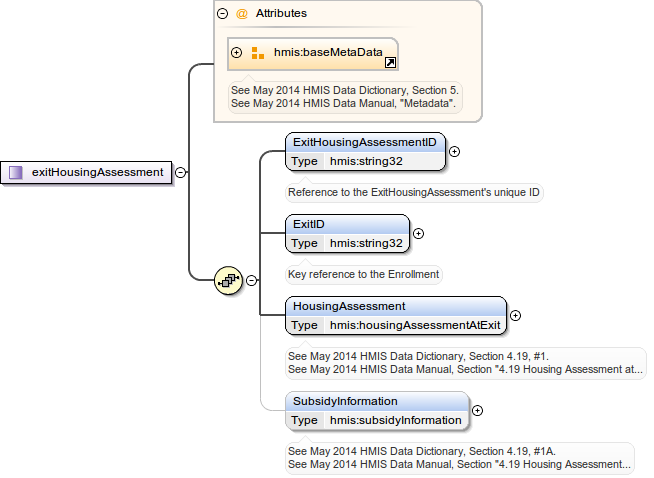This screenshot has height=478, width=654.
Task: Expand the SubsidyInformation element
Action: tap(477, 410)
